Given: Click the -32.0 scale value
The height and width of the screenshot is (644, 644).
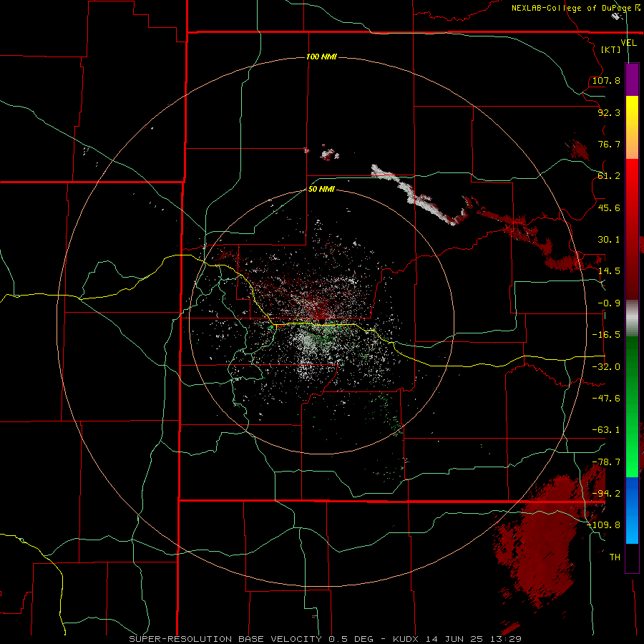Looking at the screenshot, I should tap(606, 367).
